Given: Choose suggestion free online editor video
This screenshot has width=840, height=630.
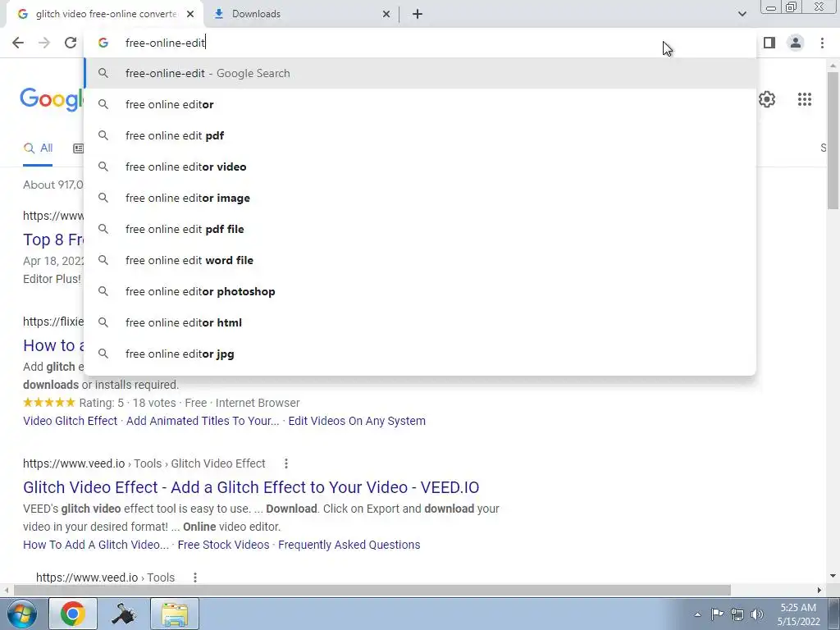Looking at the screenshot, I should [x=420, y=167].
